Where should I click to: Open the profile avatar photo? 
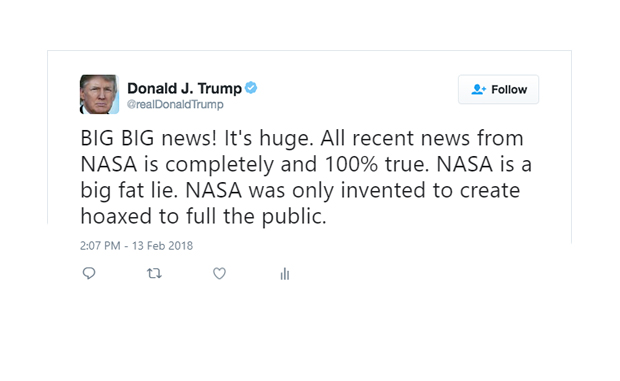point(99,94)
